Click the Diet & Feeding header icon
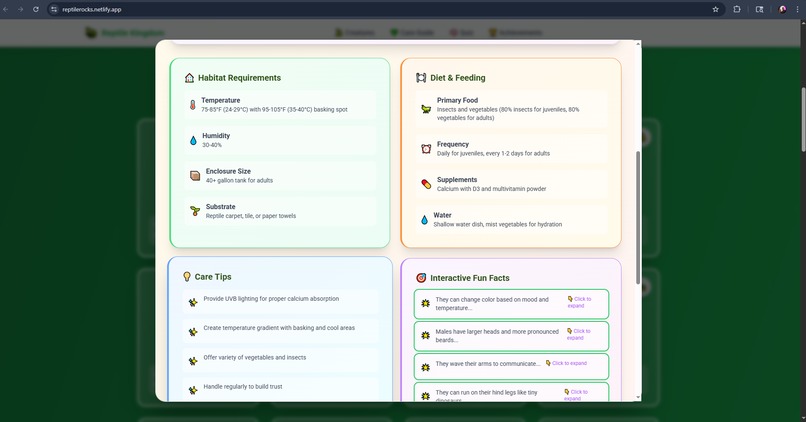This screenshot has width=806, height=422. (x=421, y=78)
